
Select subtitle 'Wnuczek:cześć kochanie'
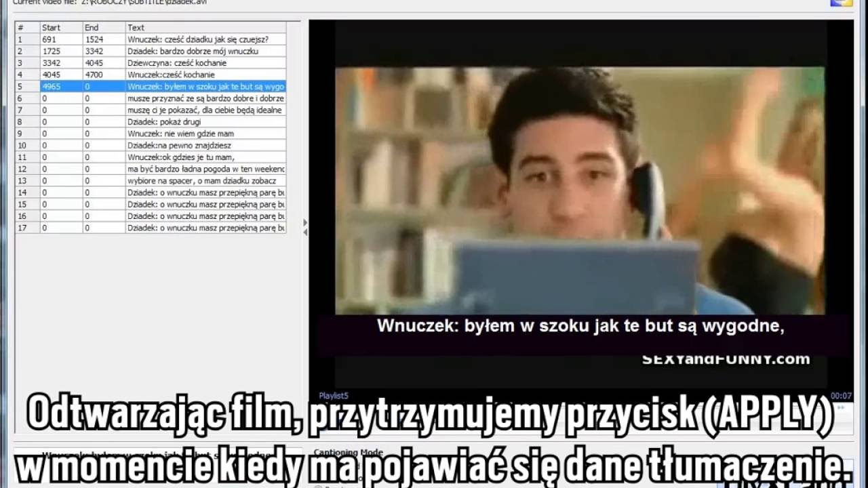pyautogui.click(x=171, y=75)
